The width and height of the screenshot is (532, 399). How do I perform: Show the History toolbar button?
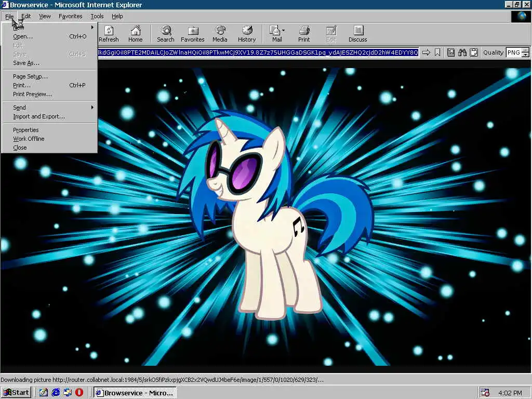click(247, 34)
